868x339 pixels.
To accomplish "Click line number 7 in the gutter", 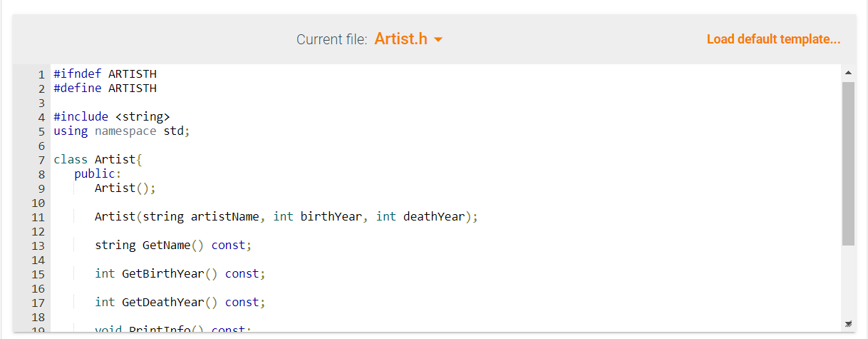I will pyautogui.click(x=42, y=160).
